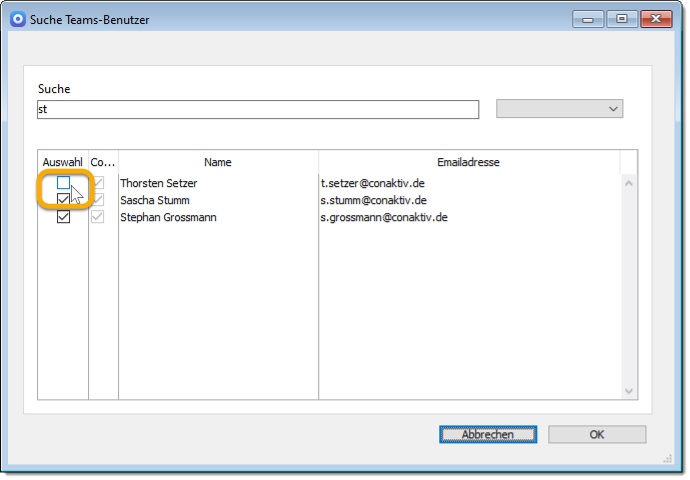This screenshot has height=480, width=690.
Task: Click the scrollbar up arrow in the list
Action: pos(629,183)
